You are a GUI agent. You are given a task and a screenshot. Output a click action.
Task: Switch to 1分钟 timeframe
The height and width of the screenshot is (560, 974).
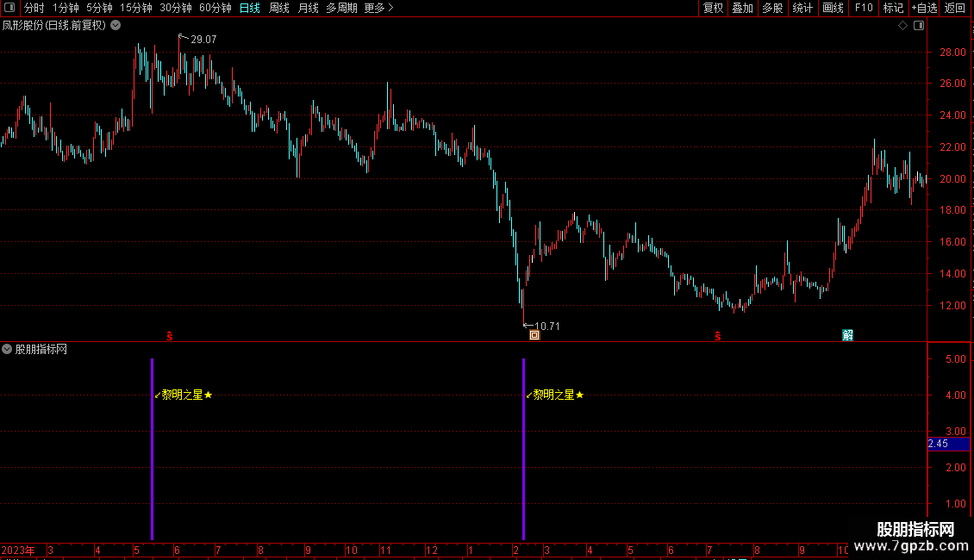pos(66,8)
